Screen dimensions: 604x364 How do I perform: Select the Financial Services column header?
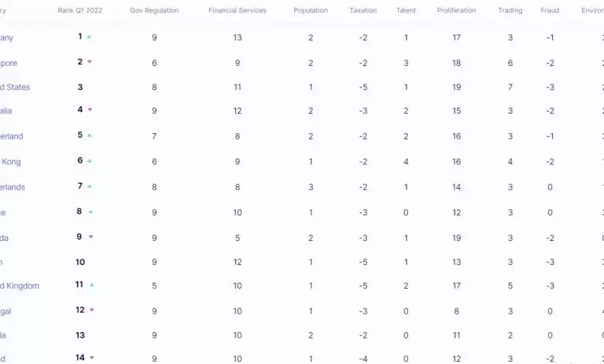pyautogui.click(x=237, y=11)
